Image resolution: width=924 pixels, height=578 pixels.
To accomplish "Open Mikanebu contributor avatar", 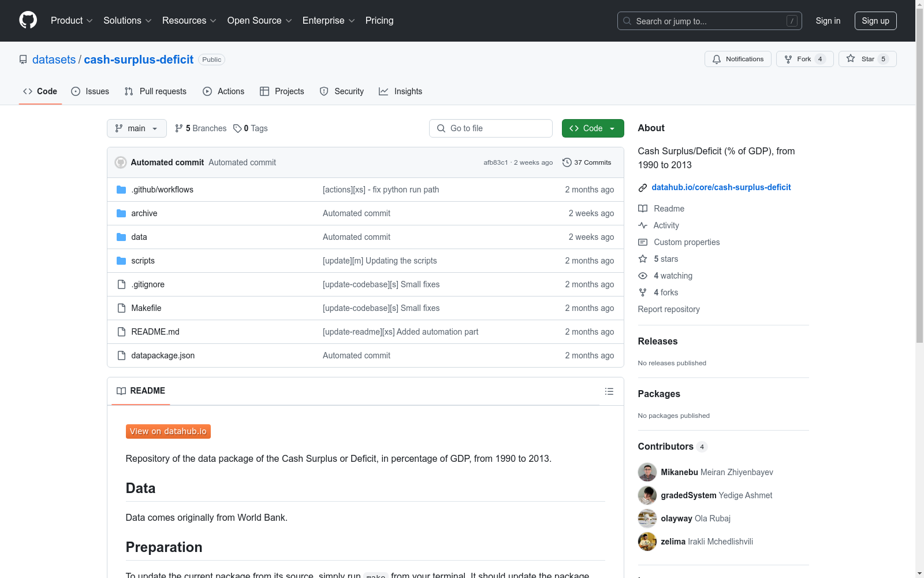I will click(x=647, y=472).
